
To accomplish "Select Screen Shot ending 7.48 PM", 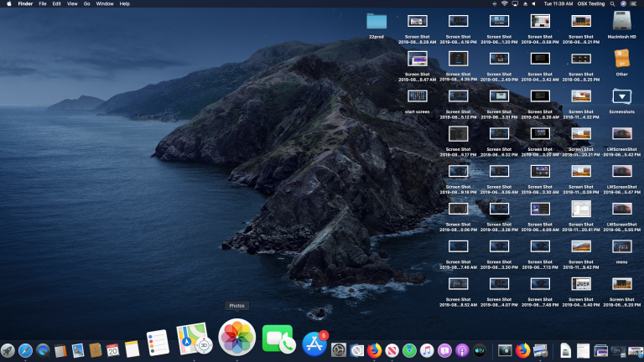I will click(x=540, y=283).
